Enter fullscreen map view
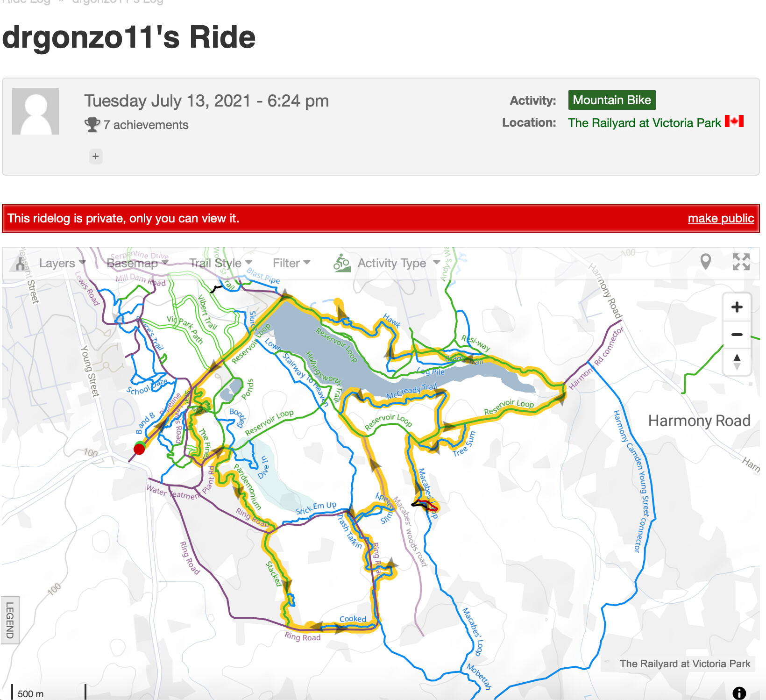 [x=741, y=262]
